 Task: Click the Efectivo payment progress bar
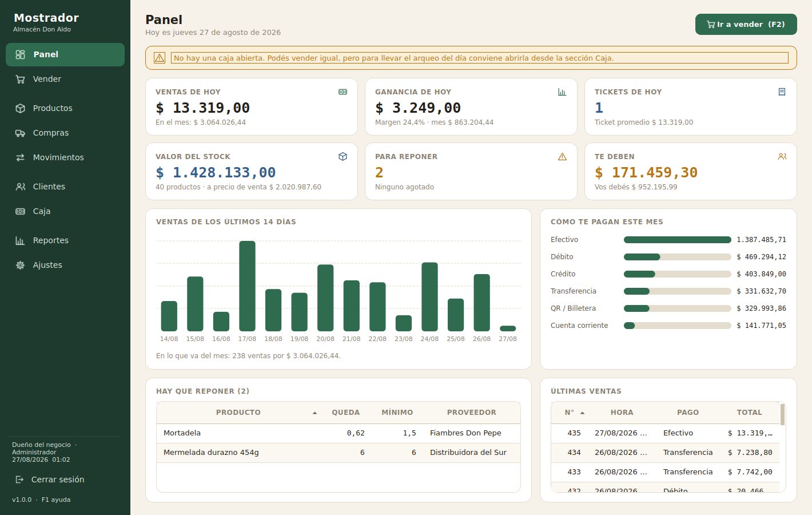(x=677, y=240)
